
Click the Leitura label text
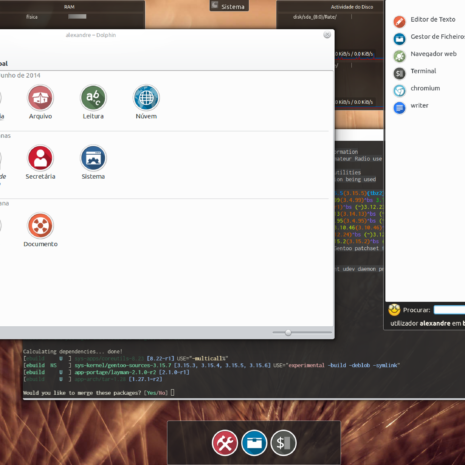coord(93,116)
